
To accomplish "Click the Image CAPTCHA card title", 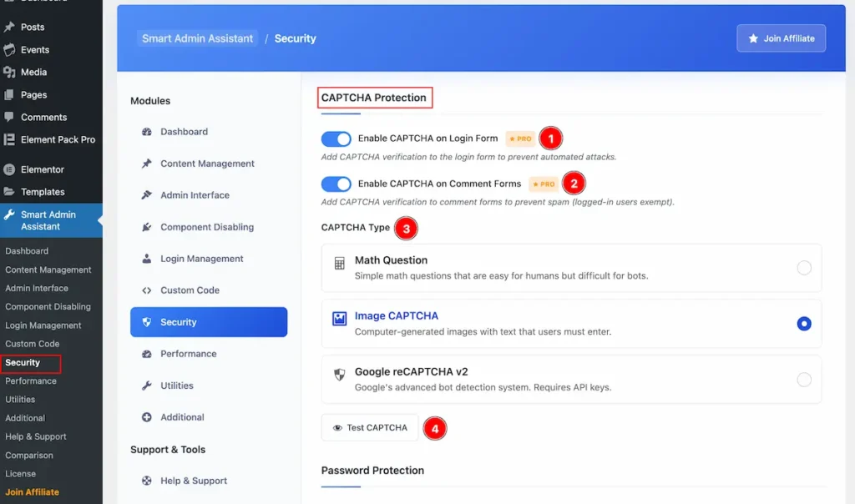I will click(397, 316).
